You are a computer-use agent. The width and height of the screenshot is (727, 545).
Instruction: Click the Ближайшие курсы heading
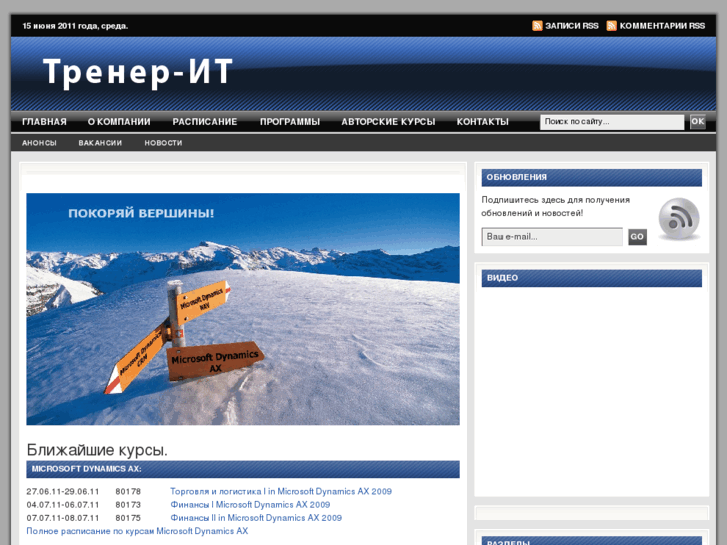[97, 450]
